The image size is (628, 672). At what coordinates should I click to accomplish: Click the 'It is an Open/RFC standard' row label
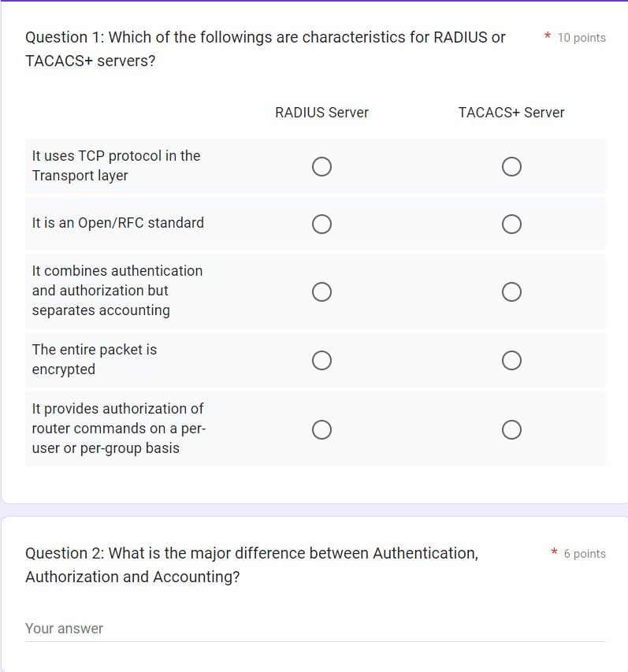118,223
